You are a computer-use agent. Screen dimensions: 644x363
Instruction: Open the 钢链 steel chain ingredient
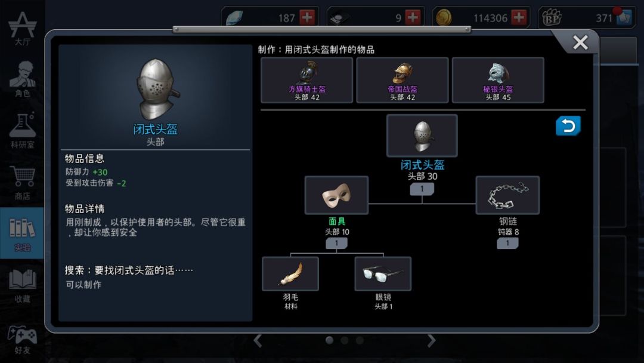pos(507,195)
